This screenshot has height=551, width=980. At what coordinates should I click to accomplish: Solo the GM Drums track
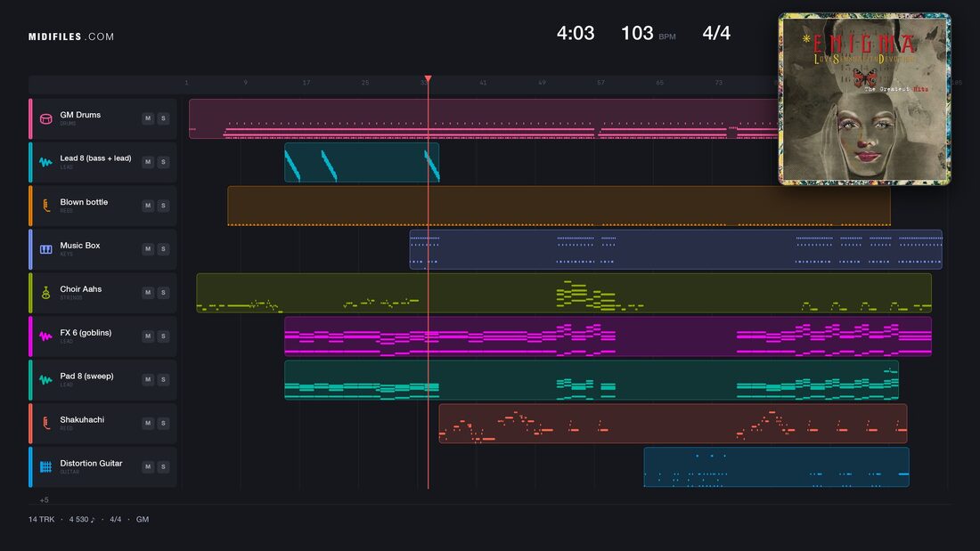(163, 118)
